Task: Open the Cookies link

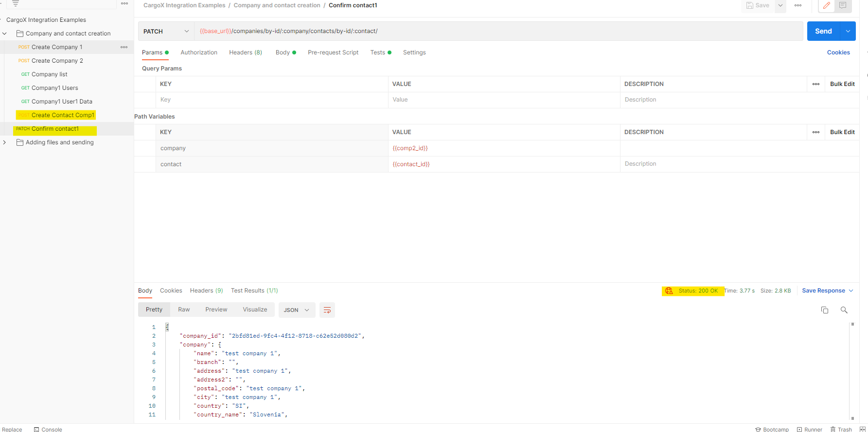Action: (838, 52)
